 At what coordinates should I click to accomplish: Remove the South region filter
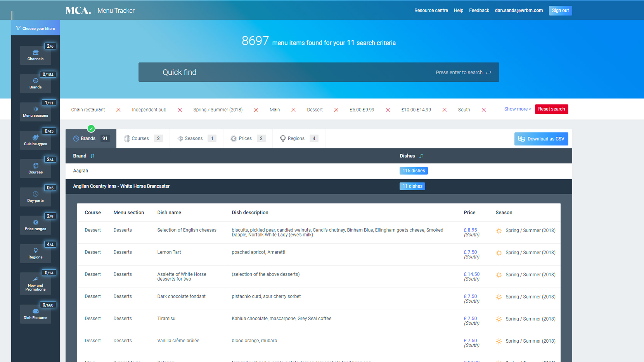pyautogui.click(x=484, y=110)
